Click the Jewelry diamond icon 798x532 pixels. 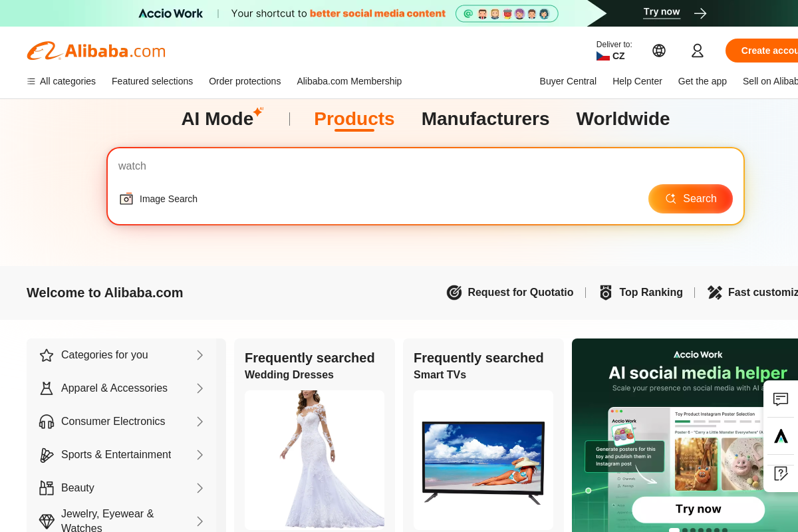click(47, 521)
